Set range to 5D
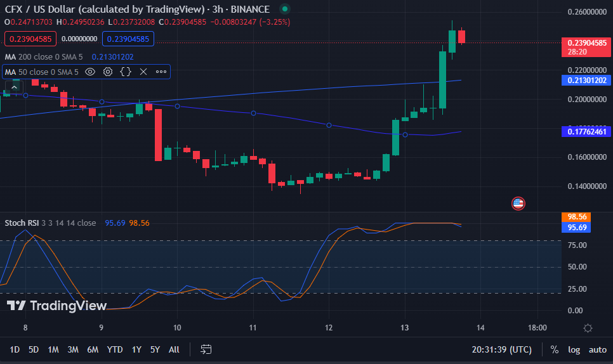The width and height of the screenshot is (613, 364). click(34, 349)
